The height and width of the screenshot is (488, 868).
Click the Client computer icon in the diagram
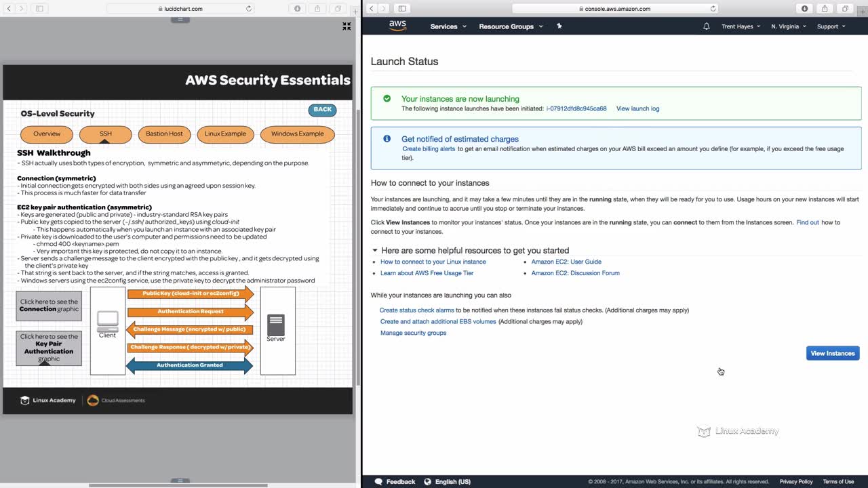(x=108, y=320)
